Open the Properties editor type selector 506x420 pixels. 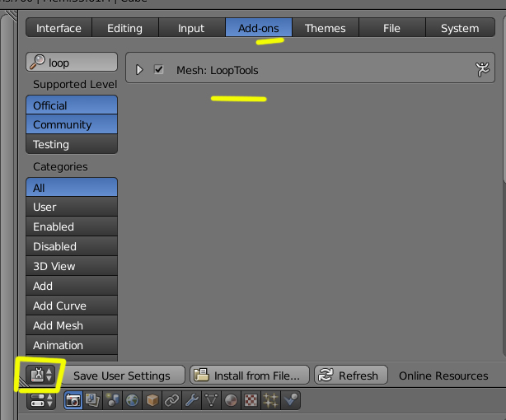41,400
